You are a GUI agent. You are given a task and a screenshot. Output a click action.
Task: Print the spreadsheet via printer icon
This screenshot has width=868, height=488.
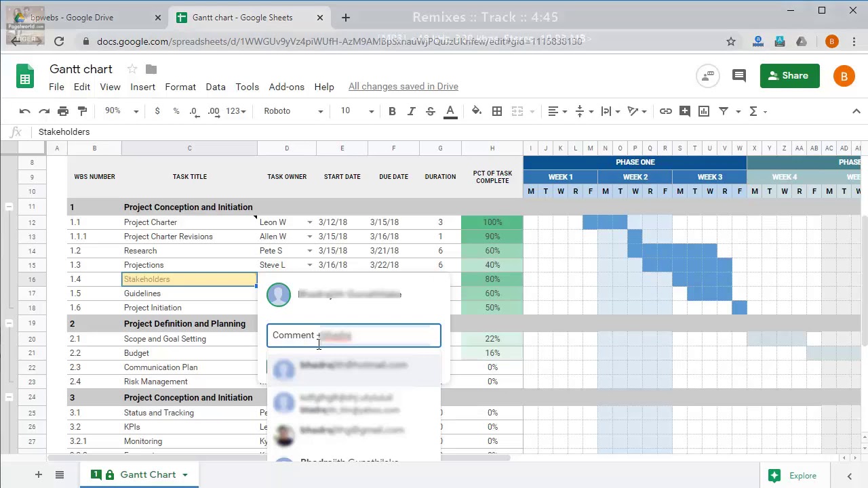63,111
